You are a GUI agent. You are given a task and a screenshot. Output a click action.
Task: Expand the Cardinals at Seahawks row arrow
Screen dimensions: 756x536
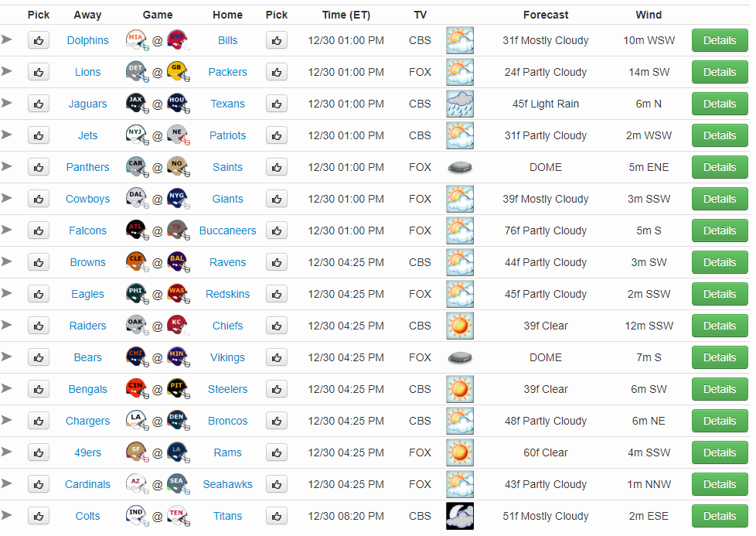pyautogui.click(x=6, y=483)
